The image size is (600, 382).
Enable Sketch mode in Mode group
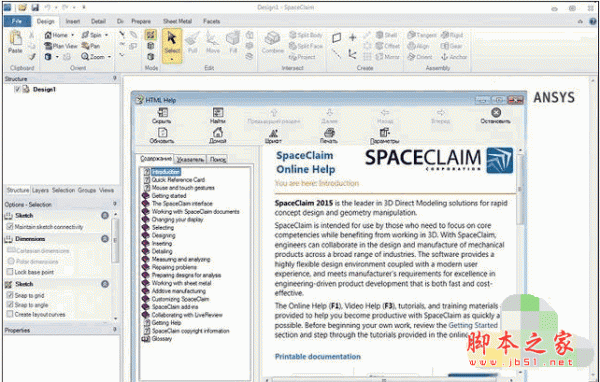(x=150, y=35)
